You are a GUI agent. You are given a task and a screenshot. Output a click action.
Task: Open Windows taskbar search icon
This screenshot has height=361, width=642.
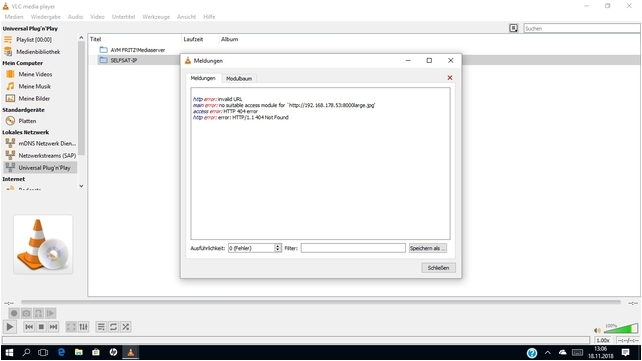point(26,352)
